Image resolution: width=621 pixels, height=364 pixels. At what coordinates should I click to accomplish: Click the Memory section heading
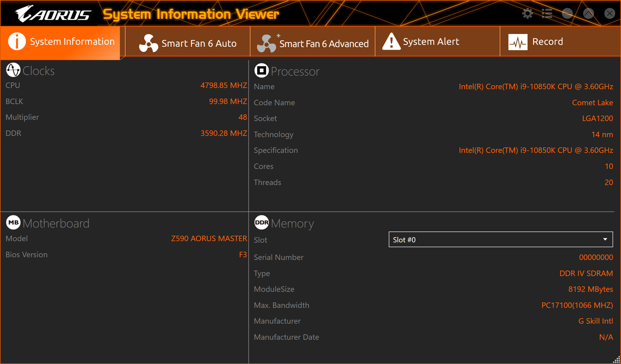point(292,224)
